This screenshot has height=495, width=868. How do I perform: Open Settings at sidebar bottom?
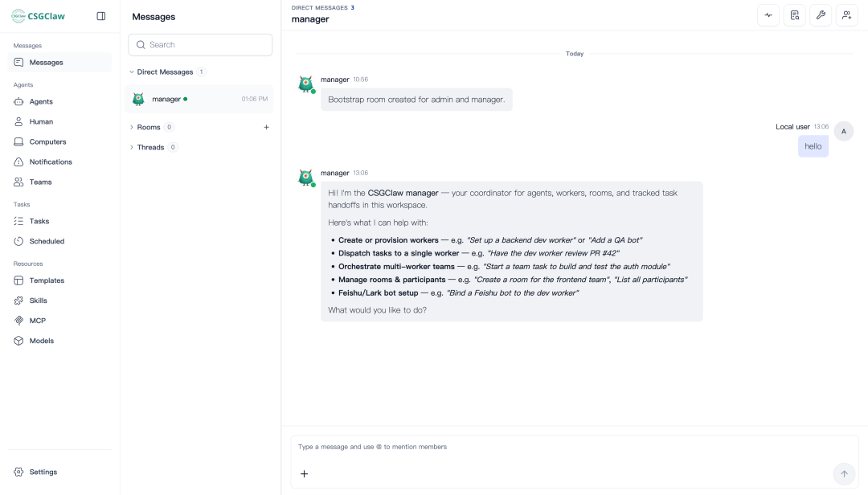59,472
